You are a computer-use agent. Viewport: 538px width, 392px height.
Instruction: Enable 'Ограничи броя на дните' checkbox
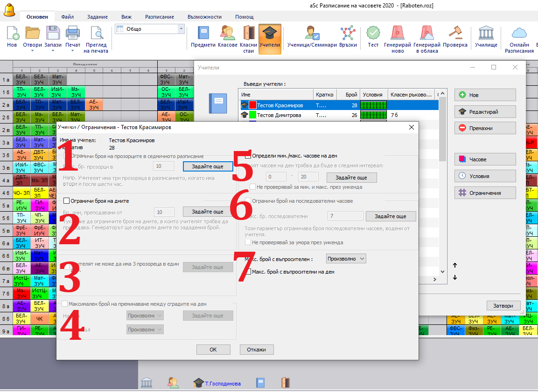click(x=66, y=201)
